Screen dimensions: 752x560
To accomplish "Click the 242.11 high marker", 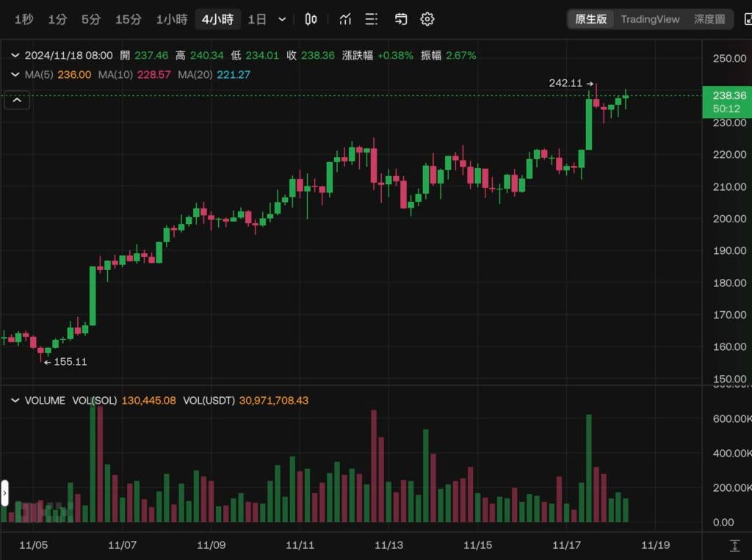I will tap(571, 83).
